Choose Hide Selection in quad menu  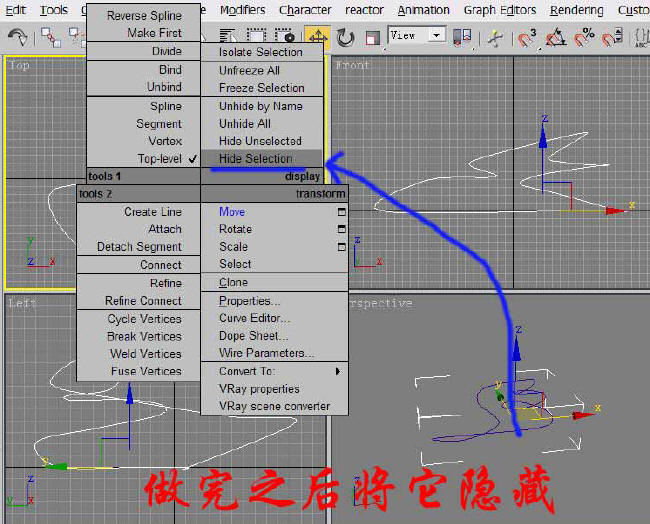[262, 159]
